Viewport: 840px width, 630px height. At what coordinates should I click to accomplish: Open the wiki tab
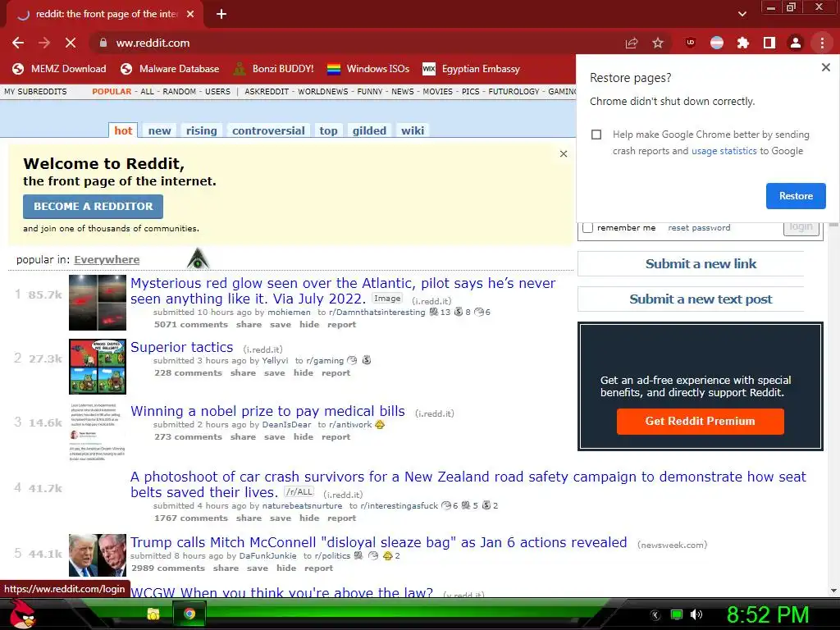tap(413, 130)
